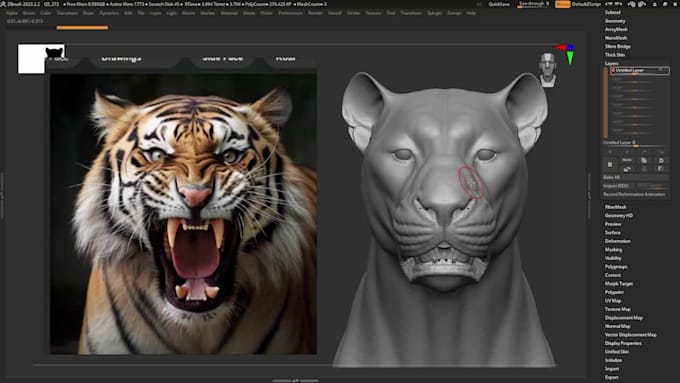This screenshot has width=680, height=383.
Task: Expand the Deformation sub-palette
Action: coord(618,241)
